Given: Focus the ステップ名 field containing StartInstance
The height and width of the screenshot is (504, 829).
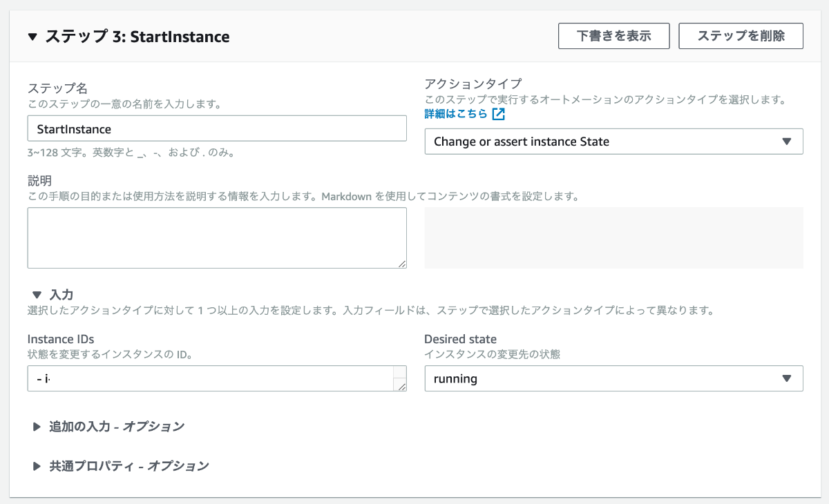Looking at the screenshot, I should [217, 128].
